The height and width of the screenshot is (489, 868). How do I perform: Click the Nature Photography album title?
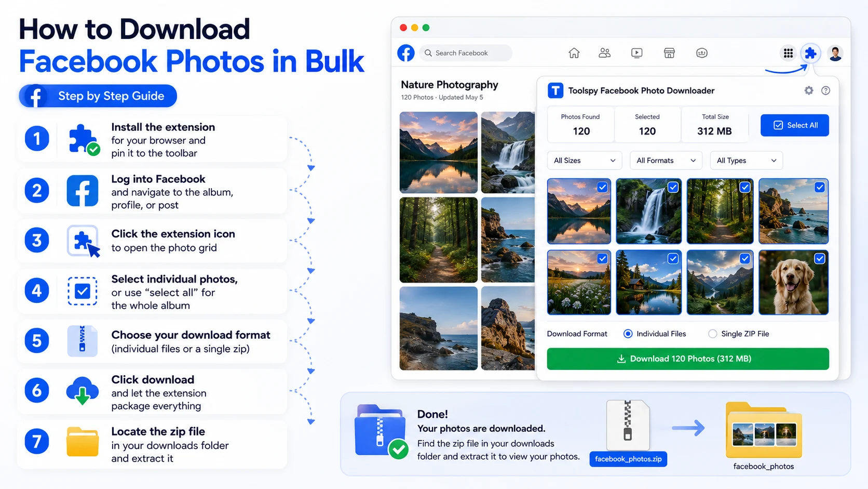[450, 85]
